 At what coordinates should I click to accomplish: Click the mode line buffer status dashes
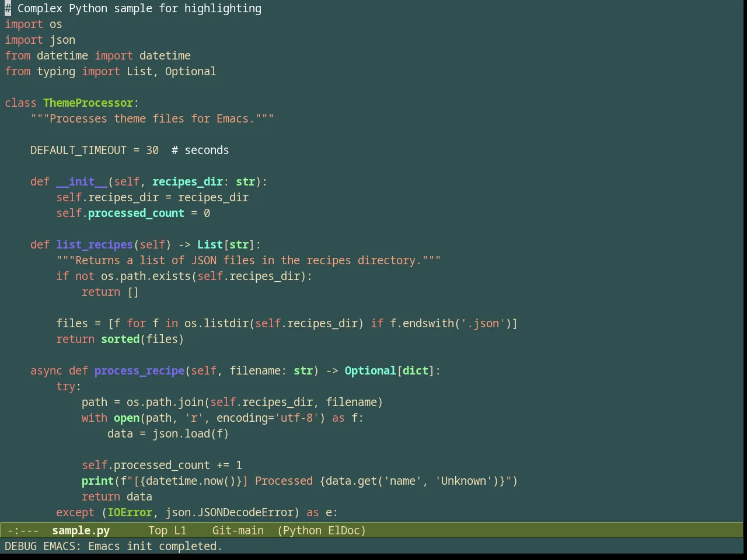23,530
